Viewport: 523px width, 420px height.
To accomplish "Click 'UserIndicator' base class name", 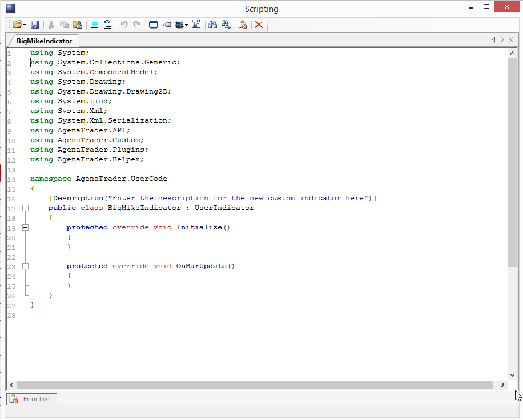I will tap(224, 208).
